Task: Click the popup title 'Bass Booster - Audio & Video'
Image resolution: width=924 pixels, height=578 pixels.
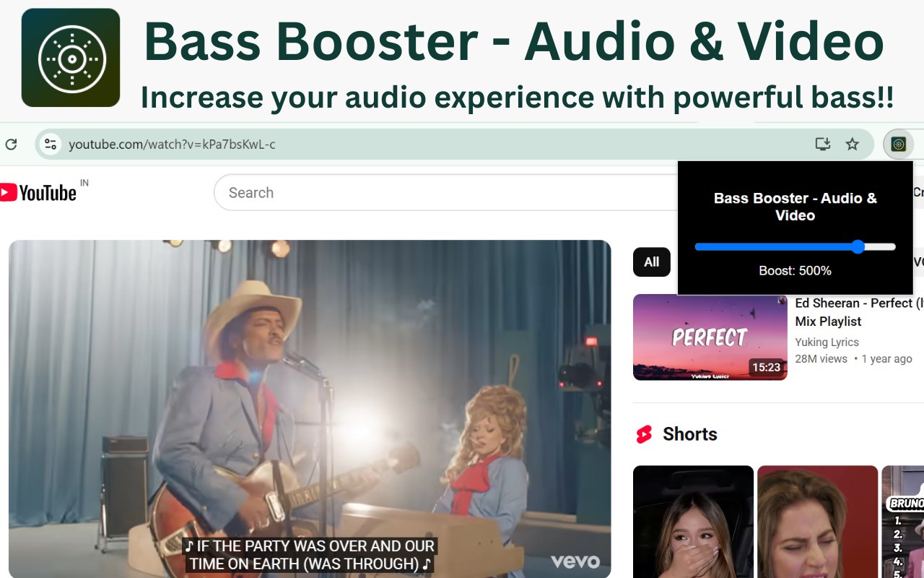Action: [795, 207]
